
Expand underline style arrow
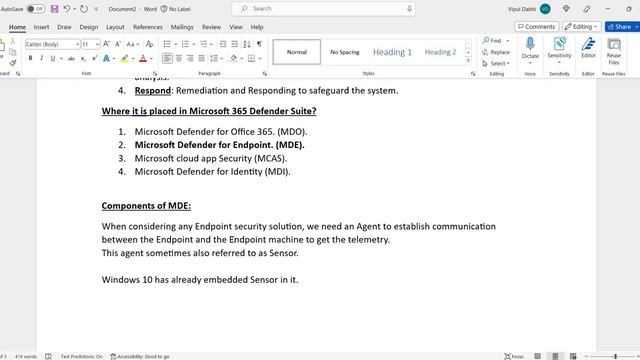[x=61, y=59]
